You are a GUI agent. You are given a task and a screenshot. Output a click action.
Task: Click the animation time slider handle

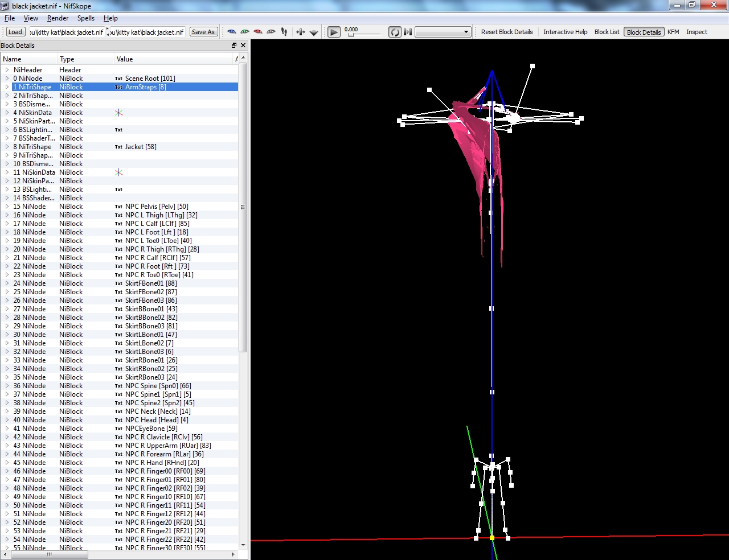tap(351, 35)
